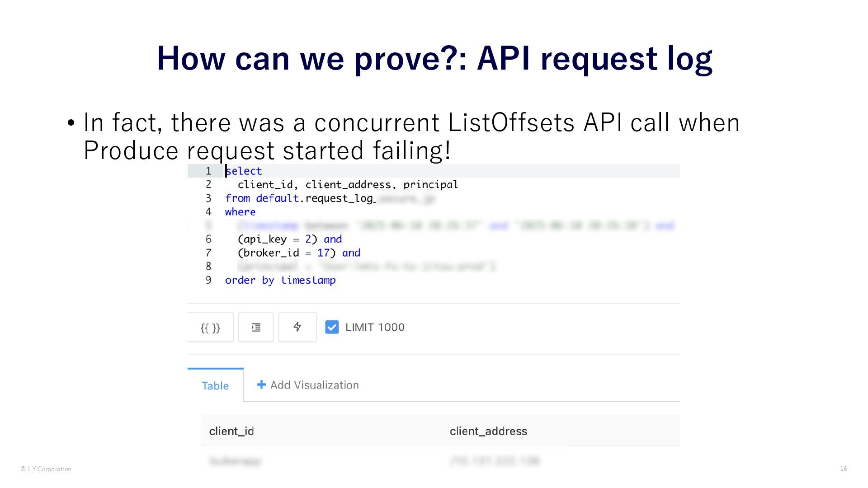Click line number 6 in gutter
Screen dimensions: 868x488
pyautogui.click(x=208, y=239)
